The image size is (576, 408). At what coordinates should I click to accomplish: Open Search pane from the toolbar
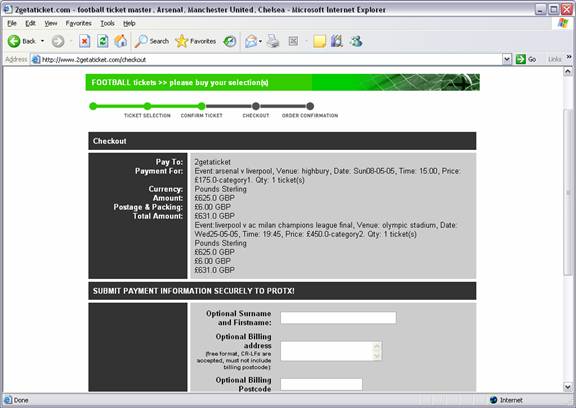tap(152, 41)
